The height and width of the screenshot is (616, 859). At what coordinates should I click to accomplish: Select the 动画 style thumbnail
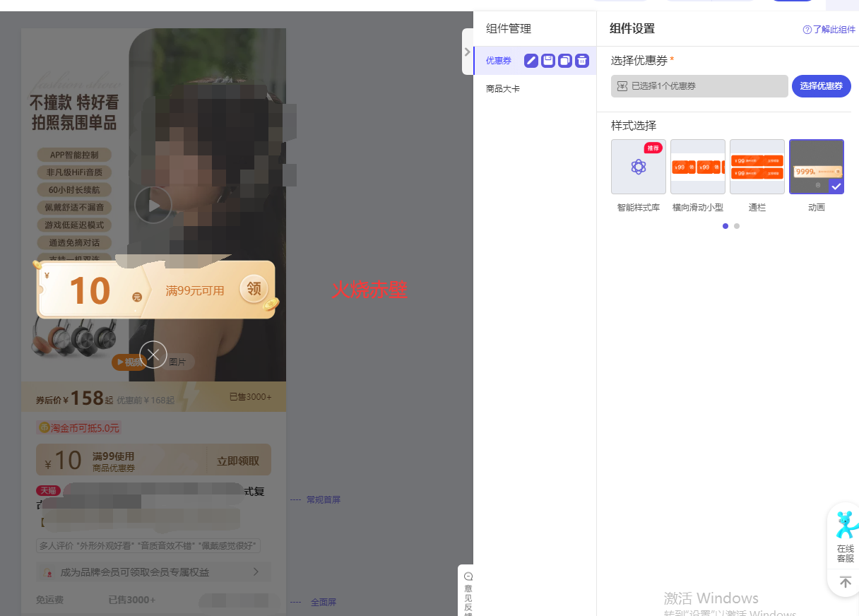pyautogui.click(x=817, y=167)
